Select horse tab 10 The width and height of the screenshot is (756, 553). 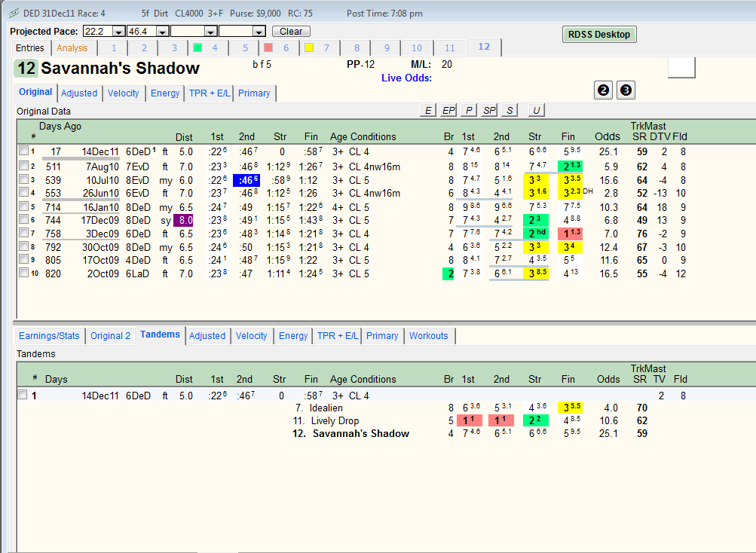point(417,47)
